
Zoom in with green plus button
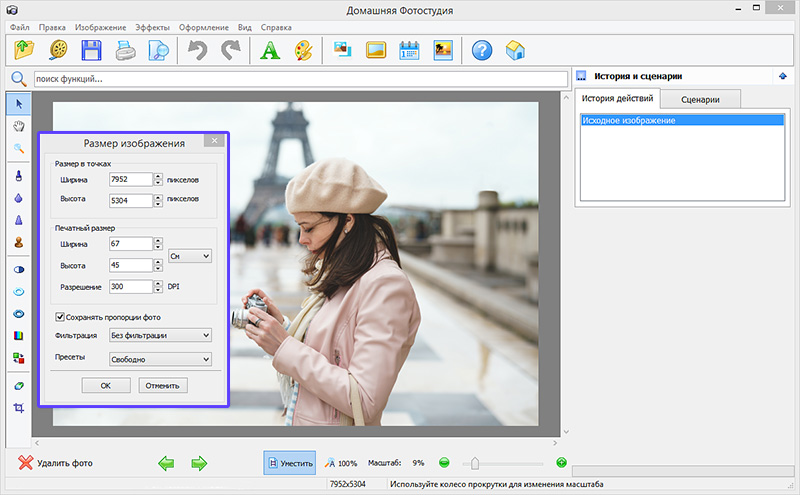[561, 463]
